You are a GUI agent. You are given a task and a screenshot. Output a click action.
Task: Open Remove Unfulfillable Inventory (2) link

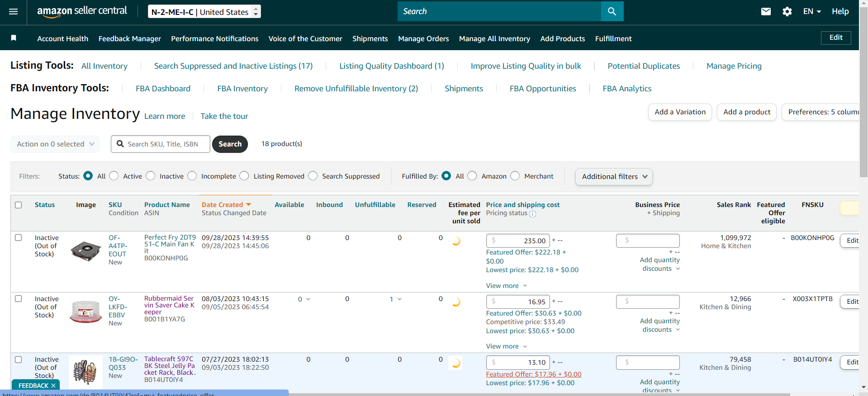click(356, 89)
